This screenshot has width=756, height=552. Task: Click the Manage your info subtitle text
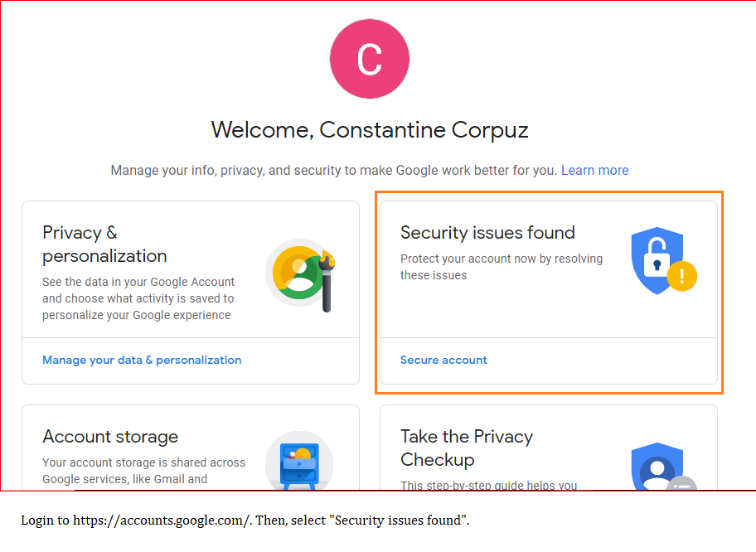(x=333, y=170)
